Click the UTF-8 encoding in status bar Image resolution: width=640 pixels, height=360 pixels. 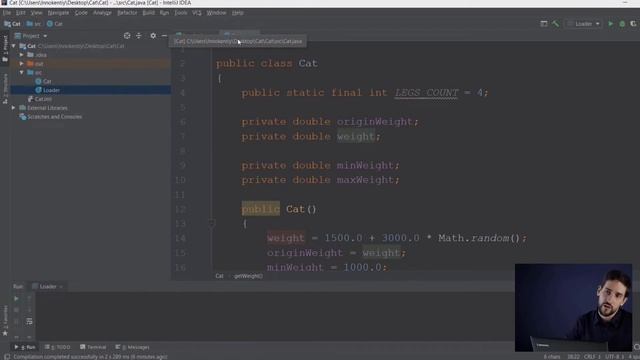point(614,357)
